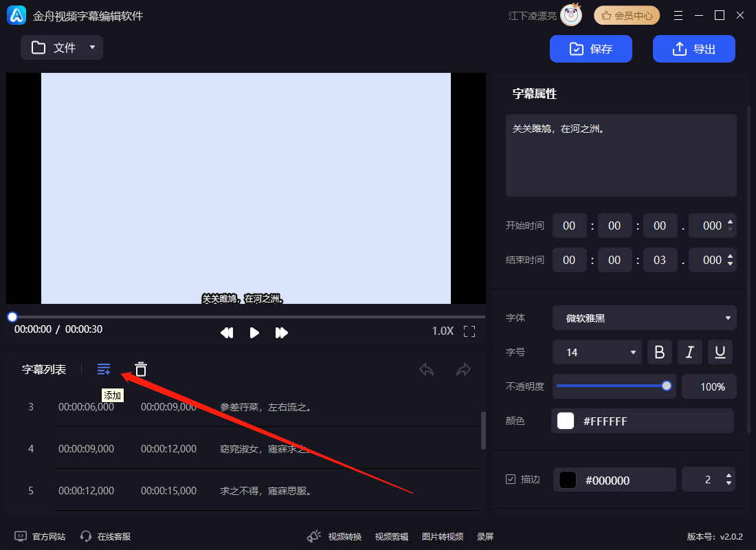This screenshot has width=756, height=550.
Task: Open the 文件 dropdown menu
Action: click(62, 47)
